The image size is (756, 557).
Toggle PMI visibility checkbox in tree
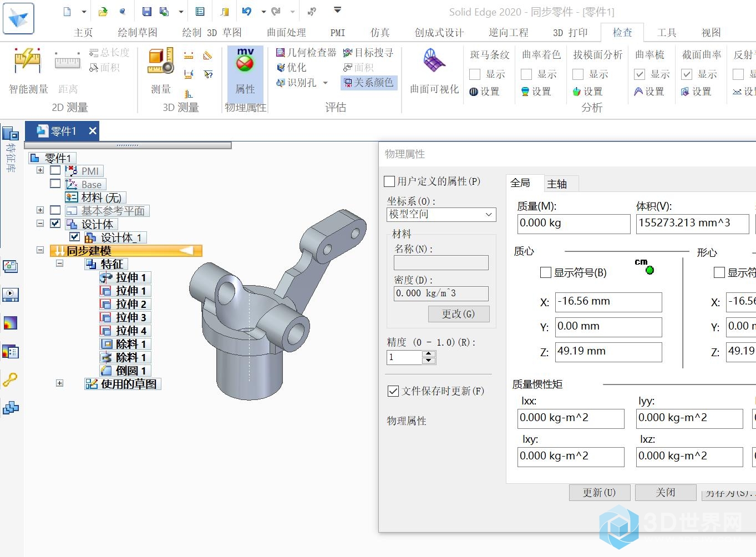tap(55, 170)
